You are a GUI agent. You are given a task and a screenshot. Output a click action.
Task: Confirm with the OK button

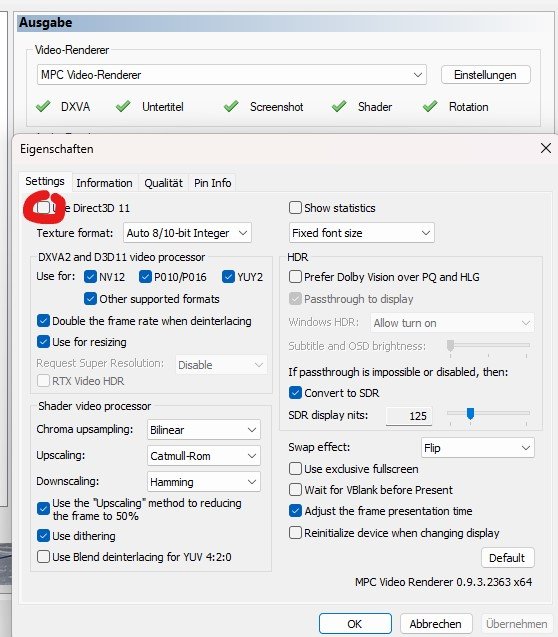(x=355, y=624)
